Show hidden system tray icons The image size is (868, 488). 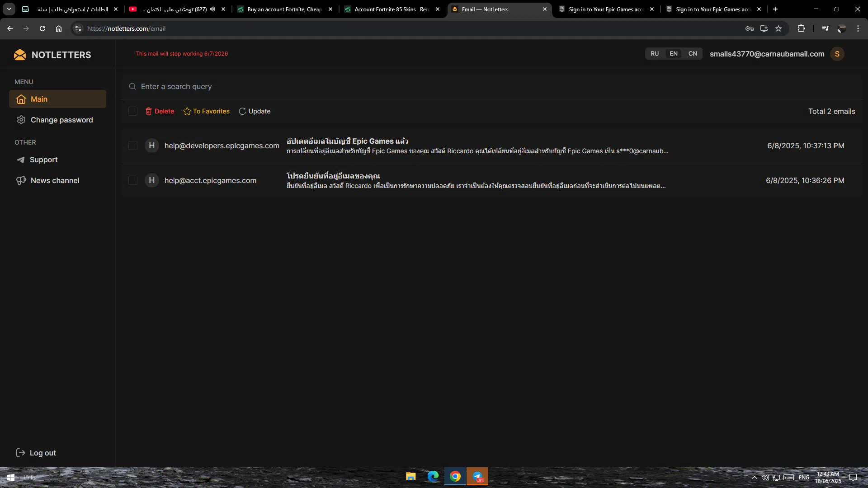click(754, 478)
